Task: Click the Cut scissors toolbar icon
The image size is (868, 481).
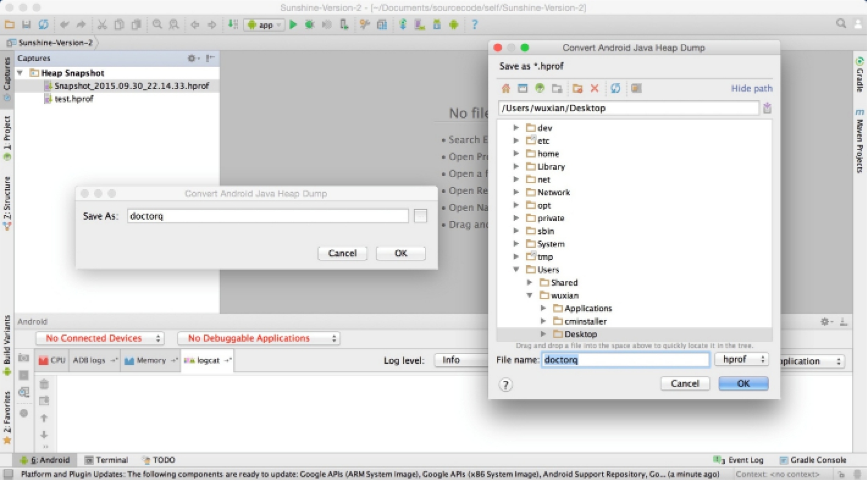Action: pos(102,25)
